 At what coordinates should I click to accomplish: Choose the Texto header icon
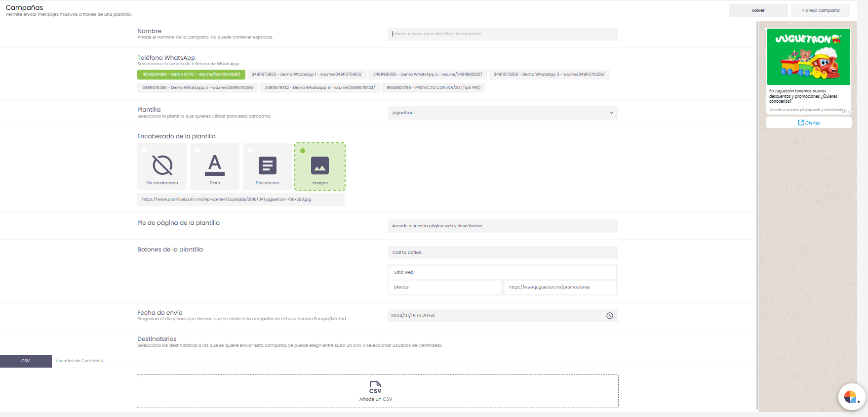pyautogui.click(x=215, y=165)
